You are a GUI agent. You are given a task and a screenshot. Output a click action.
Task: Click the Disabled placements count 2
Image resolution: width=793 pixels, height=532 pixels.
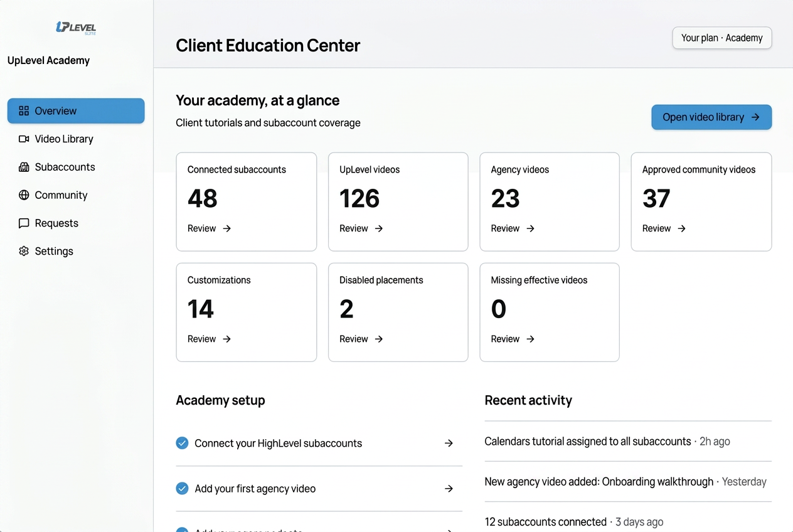[x=346, y=309]
